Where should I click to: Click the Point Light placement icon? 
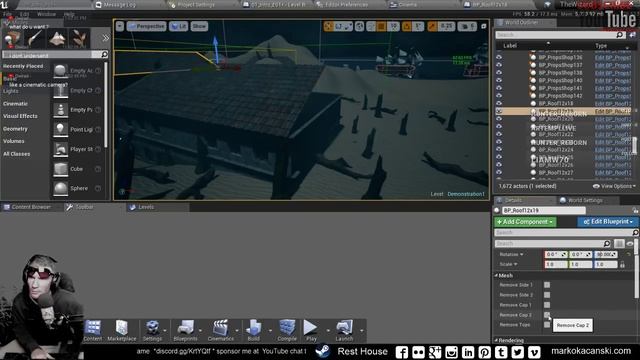click(60, 129)
